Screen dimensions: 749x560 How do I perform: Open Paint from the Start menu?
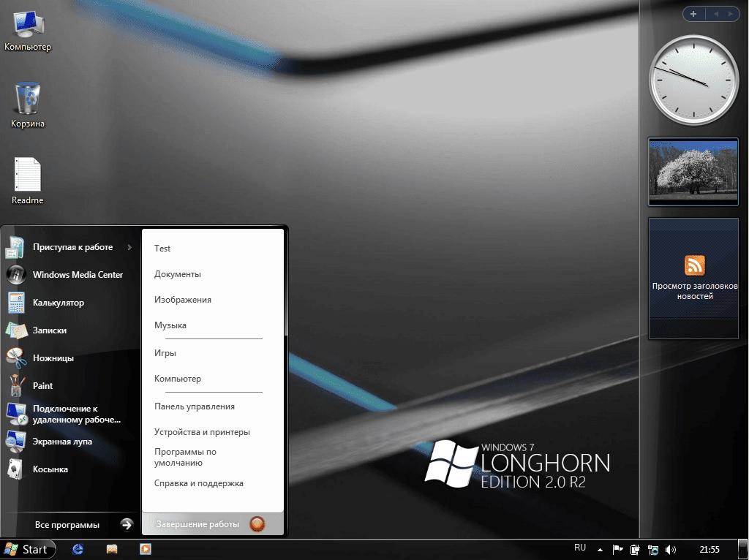click(69, 385)
